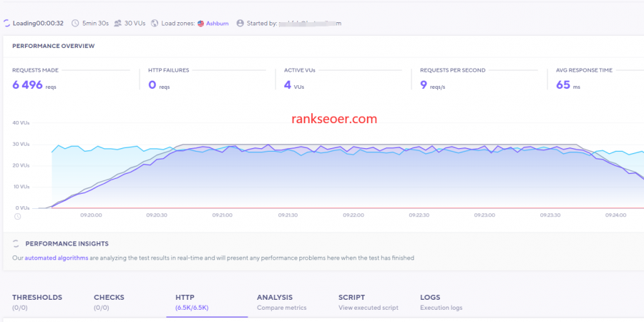
Task: Click the 10 VUs y-axis label
Action: click(21, 187)
